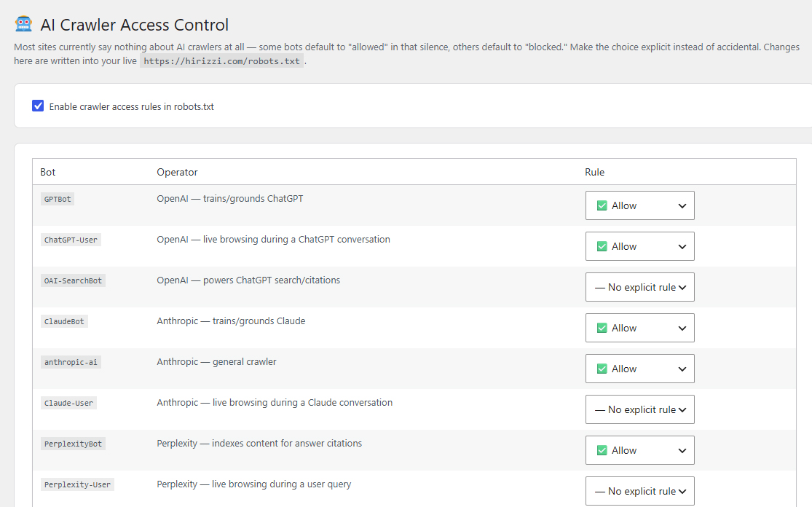The height and width of the screenshot is (507, 812).
Task: Change the ClaudeBot rule dropdown
Action: [639, 328]
